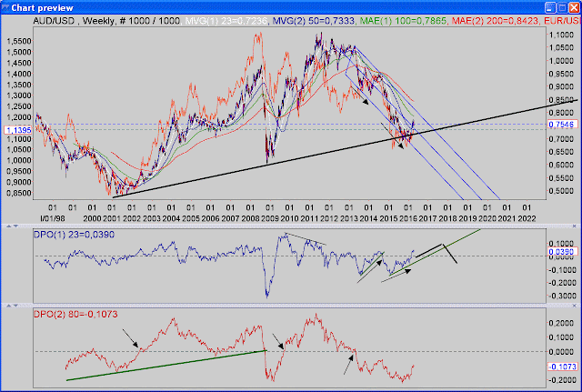The width and height of the screenshot is (582, 392).
Task: Close the DPO(2) indicator pane
Action: tap(574, 305)
